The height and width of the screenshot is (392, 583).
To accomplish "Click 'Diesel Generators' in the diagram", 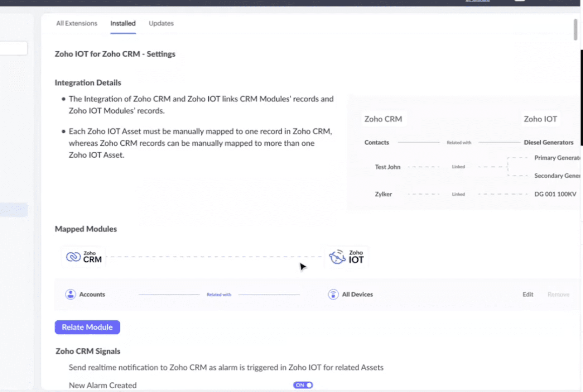I will coord(548,142).
